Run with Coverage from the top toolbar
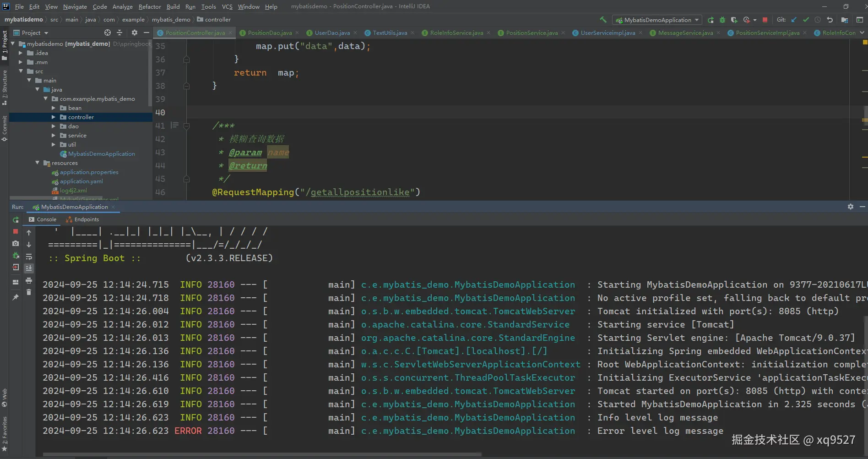Image resolution: width=868 pixels, height=459 pixels. (734, 20)
